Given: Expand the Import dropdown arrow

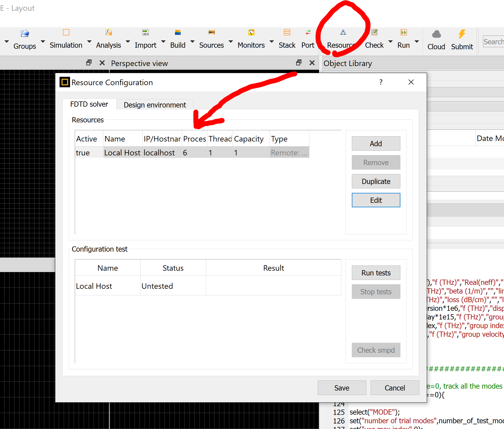Looking at the screenshot, I should (x=163, y=42).
